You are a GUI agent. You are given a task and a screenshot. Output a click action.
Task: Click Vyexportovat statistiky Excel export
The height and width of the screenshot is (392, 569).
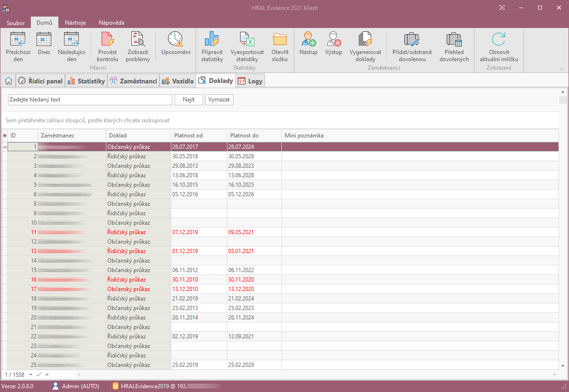(x=247, y=47)
